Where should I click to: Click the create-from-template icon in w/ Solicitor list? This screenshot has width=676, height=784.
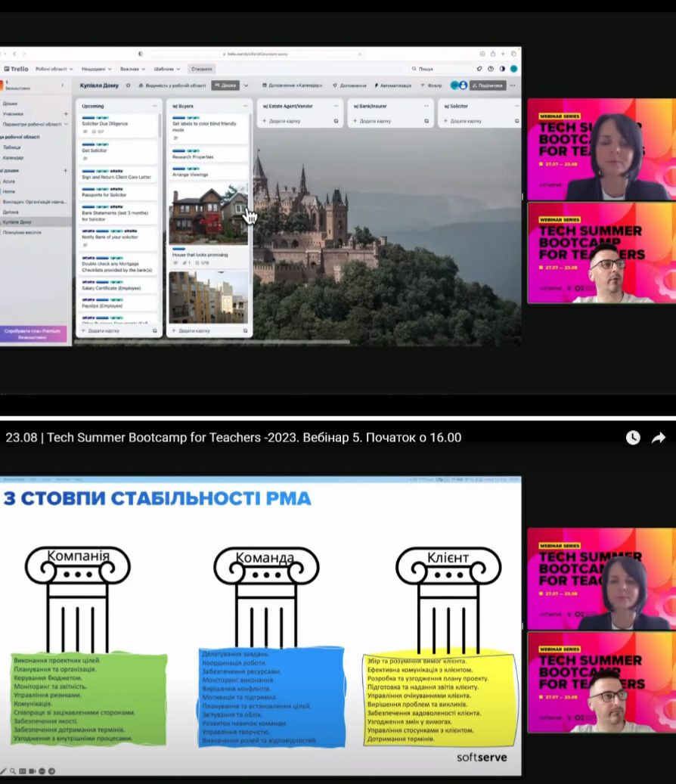(x=516, y=121)
